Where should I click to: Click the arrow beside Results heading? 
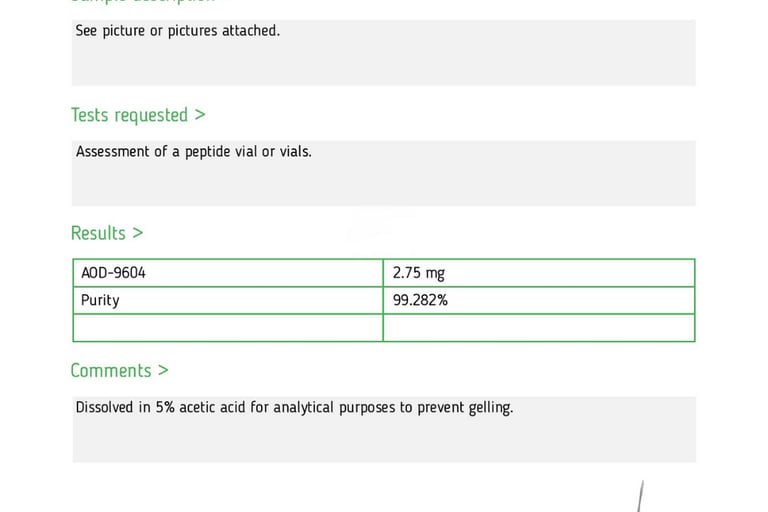[137, 233]
